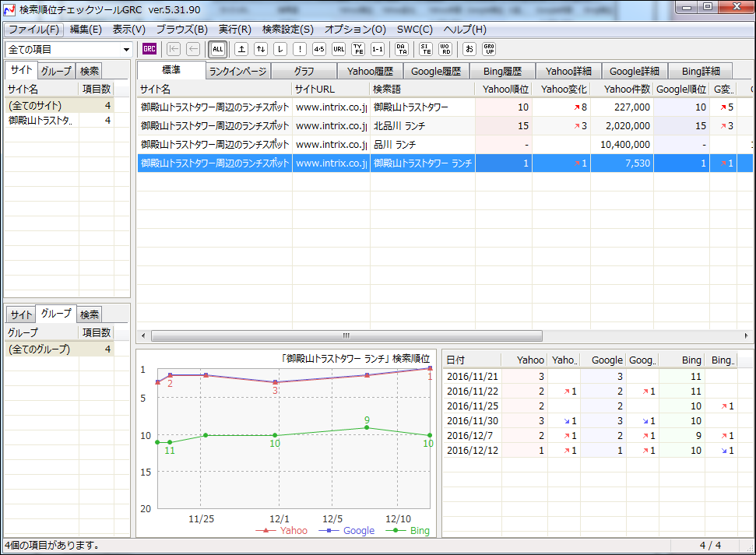Switch to the グラフ tab
The image size is (756, 555).
304,72
